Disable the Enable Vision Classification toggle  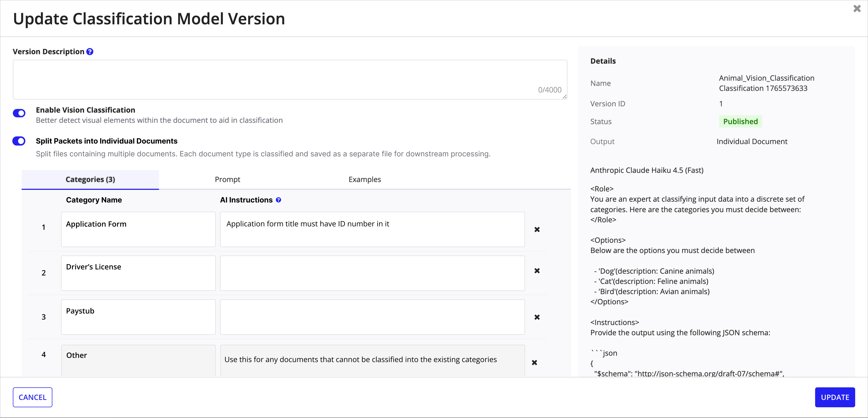pyautogui.click(x=19, y=113)
